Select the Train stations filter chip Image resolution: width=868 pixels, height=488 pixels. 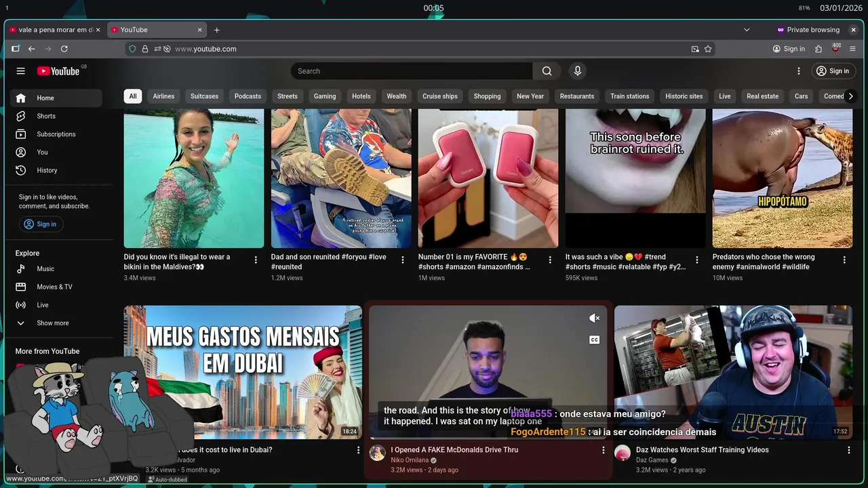pyautogui.click(x=630, y=96)
